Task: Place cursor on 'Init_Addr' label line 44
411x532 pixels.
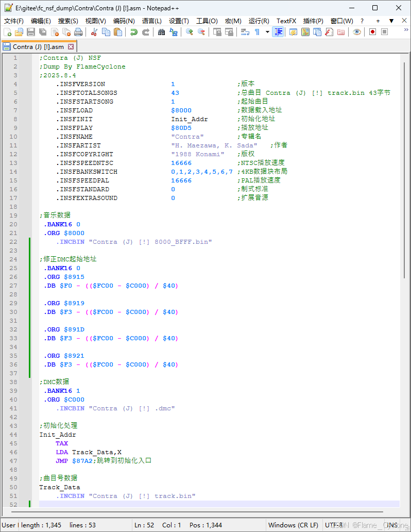Action: 58,435
